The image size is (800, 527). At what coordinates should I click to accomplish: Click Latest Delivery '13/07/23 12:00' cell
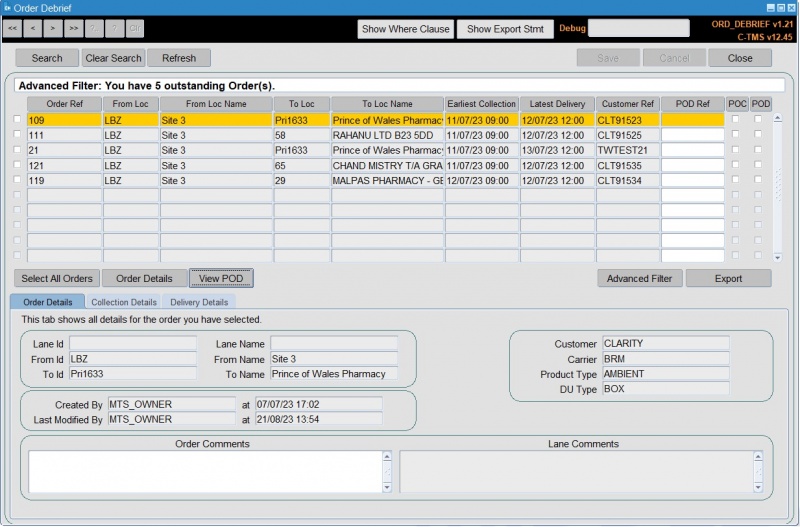tap(557, 150)
